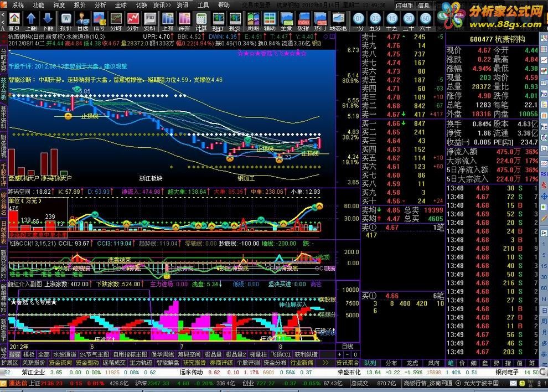Click the + button beside indicator tabs
Screen dimensions: 548x392
pyautogui.click(x=339, y=354)
